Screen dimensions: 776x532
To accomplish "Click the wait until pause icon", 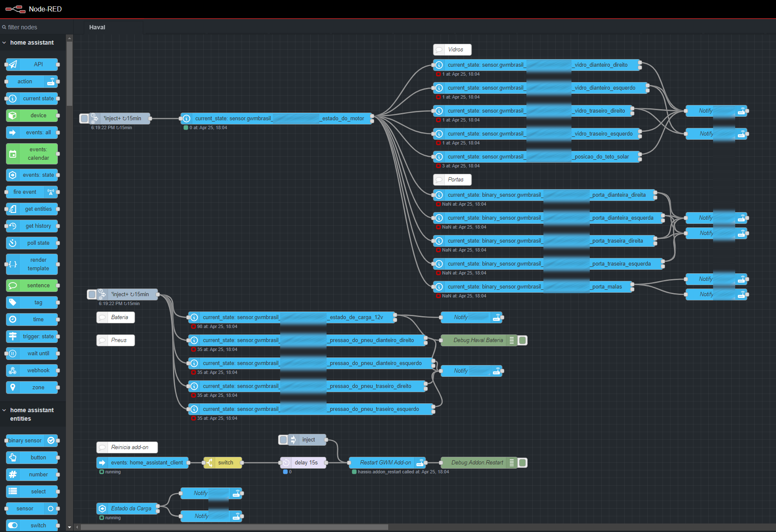I will [x=13, y=354].
